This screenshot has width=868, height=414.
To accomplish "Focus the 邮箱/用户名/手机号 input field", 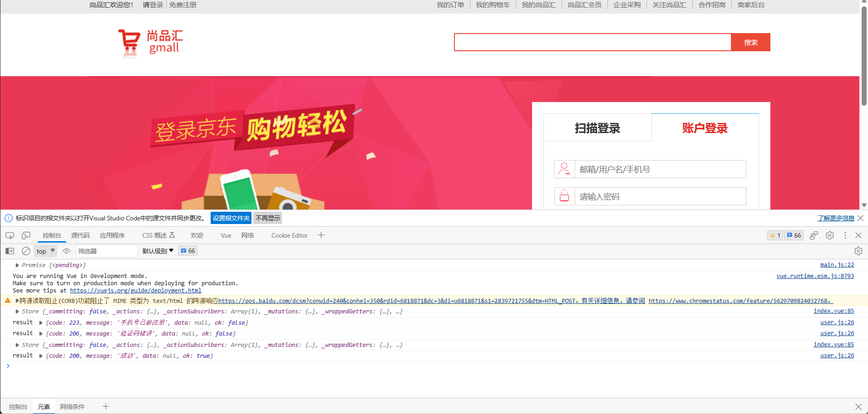I will tap(660, 169).
